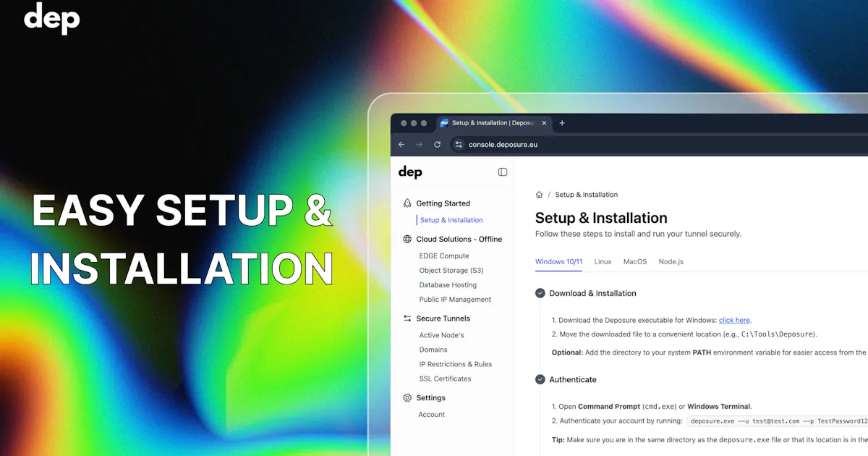Click the 'Optional:' PATH note text
The width and height of the screenshot is (868, 456).
click(x=709, y=352)
